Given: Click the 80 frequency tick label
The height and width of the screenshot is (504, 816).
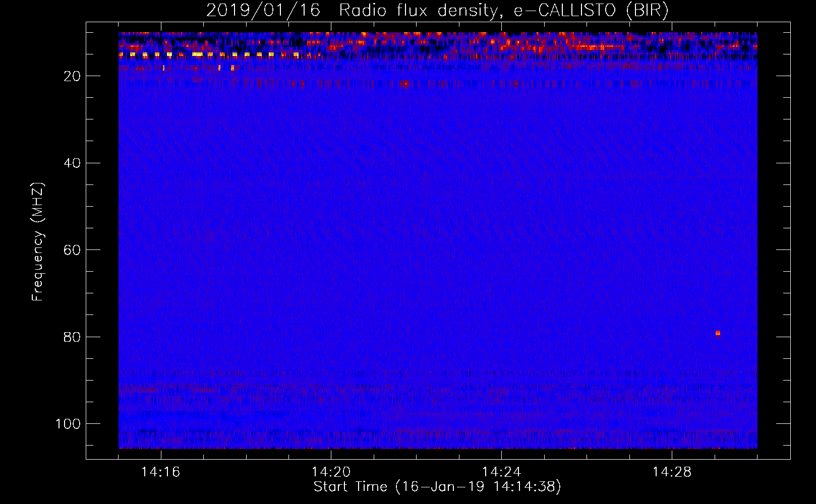Looking at the screenshot, I should (x=72, y=337).
